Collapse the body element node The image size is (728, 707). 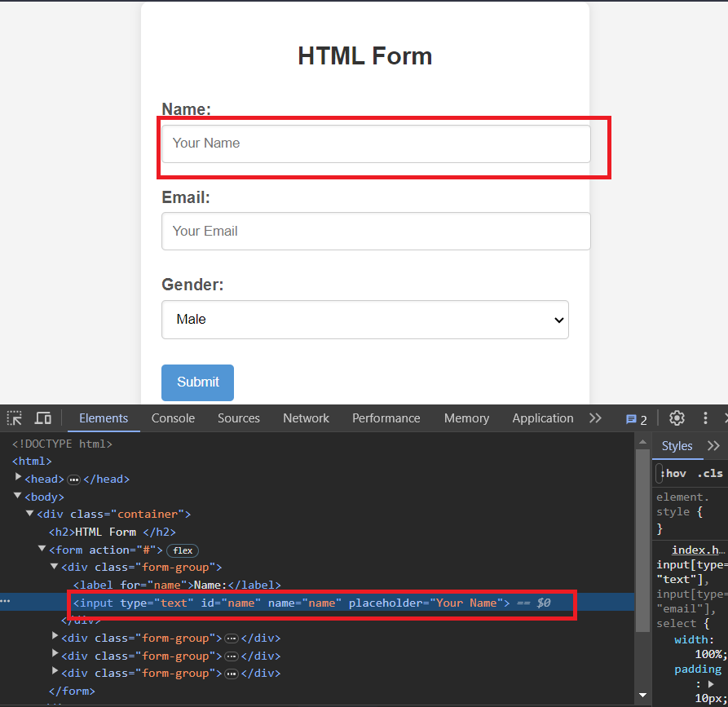pyautogui.click(x=19, y=496)
